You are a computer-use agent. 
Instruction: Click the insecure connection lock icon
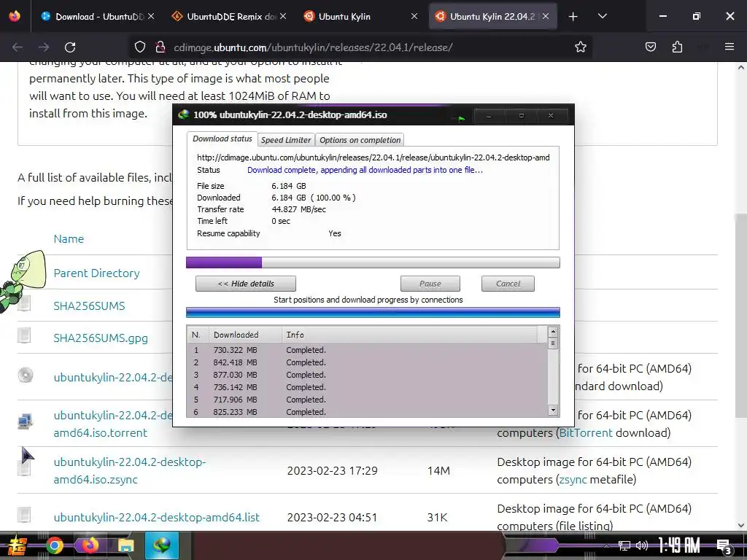[160, 47]
